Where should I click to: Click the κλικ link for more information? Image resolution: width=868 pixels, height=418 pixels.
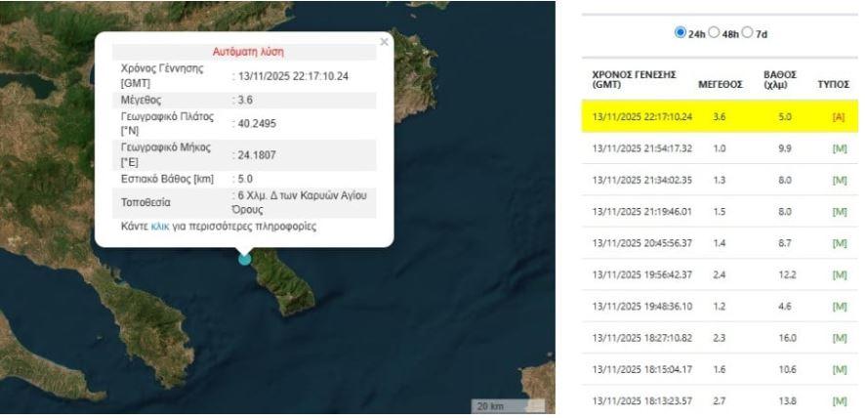(160, 227)
